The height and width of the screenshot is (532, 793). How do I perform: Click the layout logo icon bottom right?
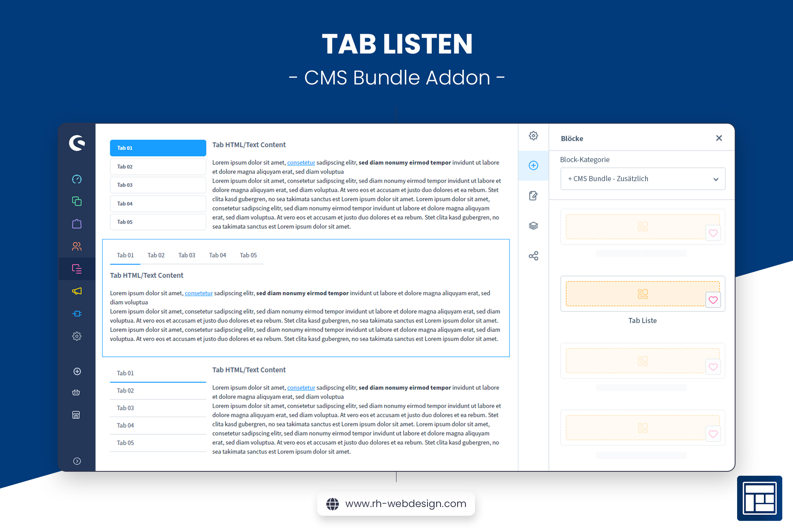pyautogui.click(x=759, y=498)
